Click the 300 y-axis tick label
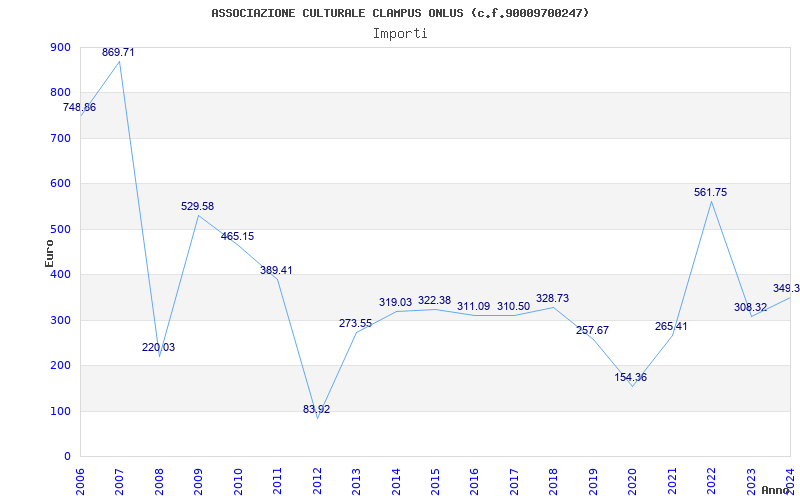The image size is (800, 500). [60, 320]
